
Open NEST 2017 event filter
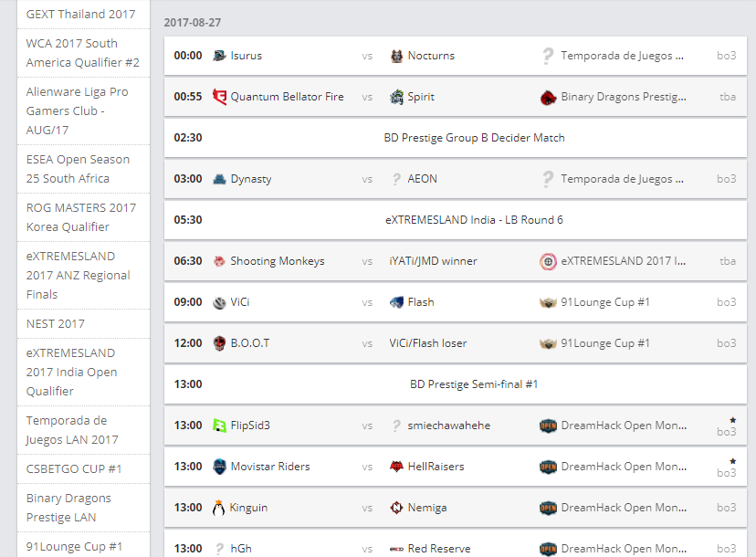pyautogui.click(x=55, y=323)
